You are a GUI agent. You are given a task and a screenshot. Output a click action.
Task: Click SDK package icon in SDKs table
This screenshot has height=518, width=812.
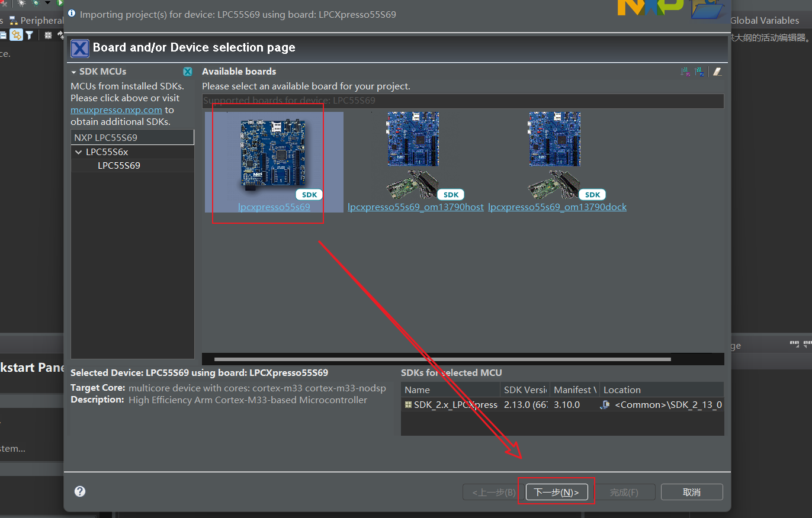coord(408,405)
